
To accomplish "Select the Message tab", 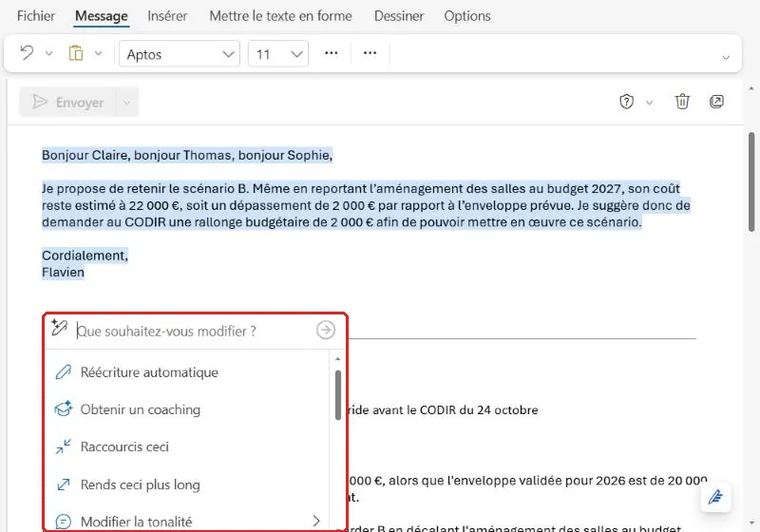I will coord(102,16).
